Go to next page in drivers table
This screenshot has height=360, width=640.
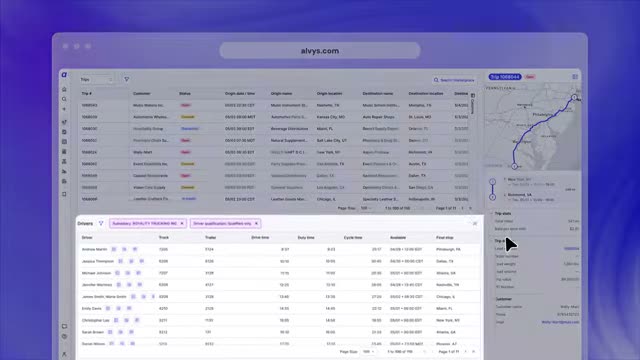466,351
